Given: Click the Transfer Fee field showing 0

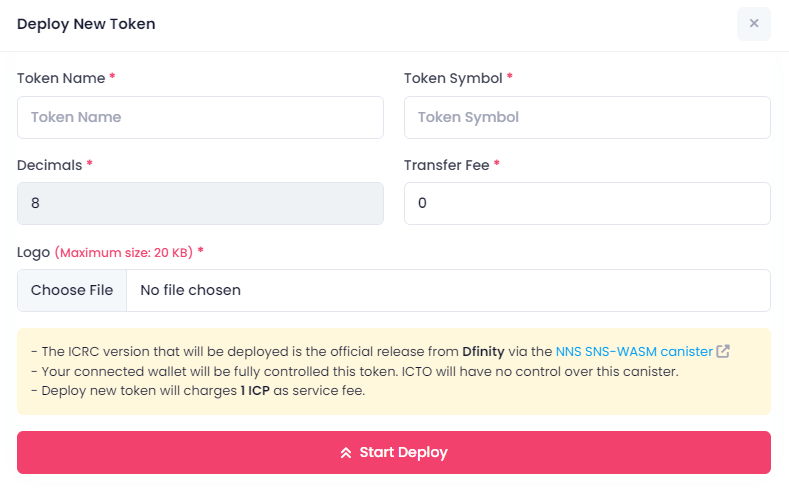Looking at the screenshot, I should (587, 203).
